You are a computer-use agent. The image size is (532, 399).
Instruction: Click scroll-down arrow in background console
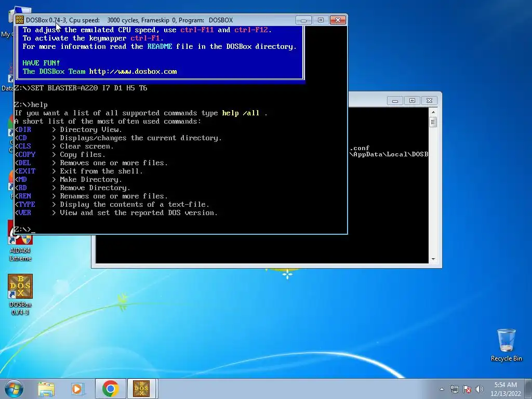(x=433, y=259)
